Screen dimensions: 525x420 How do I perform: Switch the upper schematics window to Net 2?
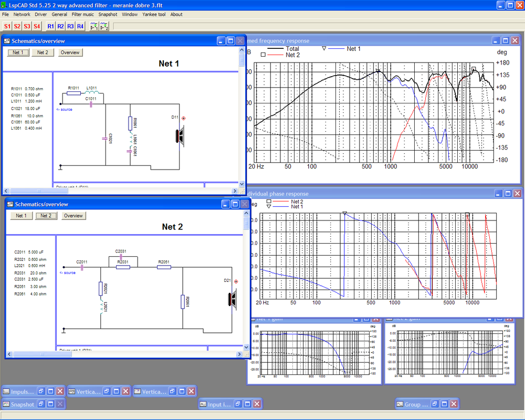(43, 52)
